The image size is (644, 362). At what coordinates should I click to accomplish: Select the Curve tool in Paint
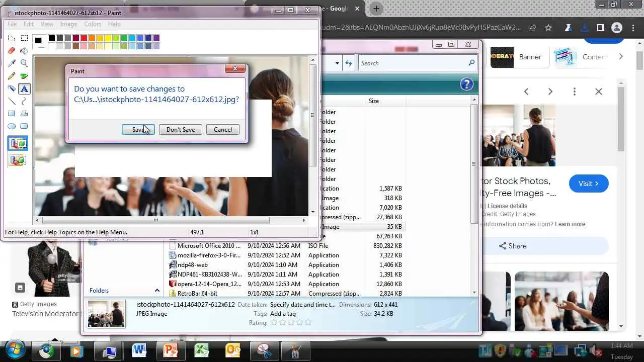(x=24, y=101)
